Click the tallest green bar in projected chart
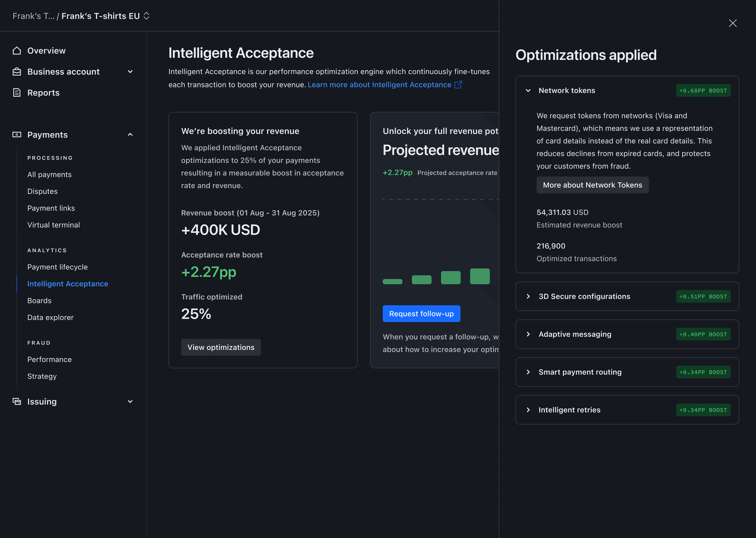 coord(480,276)
